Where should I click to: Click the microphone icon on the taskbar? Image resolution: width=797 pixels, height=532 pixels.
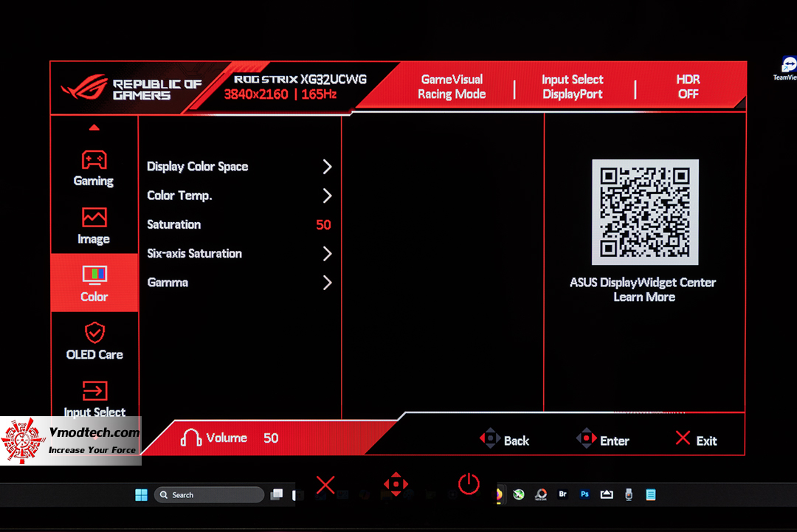click(629, 494)
